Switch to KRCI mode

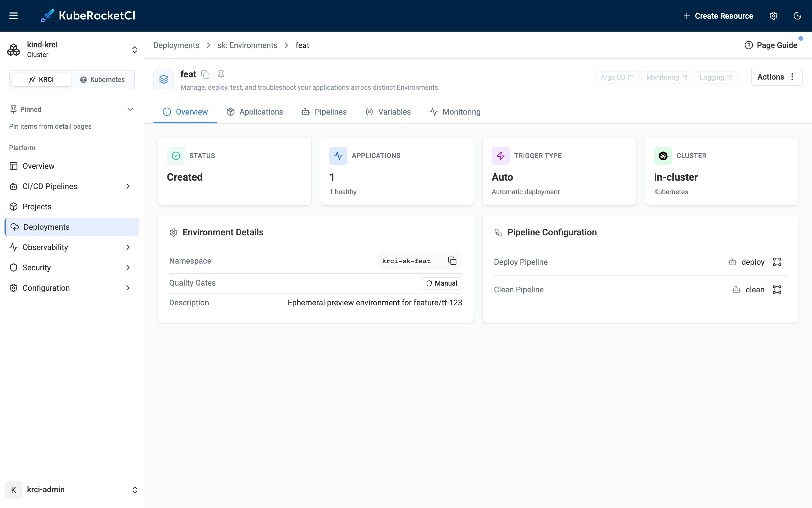[41, 80]
